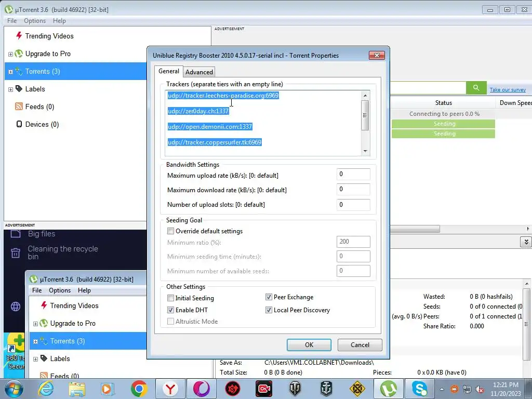This screenshot has width=532, height=399.
Task: Open Windows Explorer folder icon on taskbar
Action: pos(77,389)
